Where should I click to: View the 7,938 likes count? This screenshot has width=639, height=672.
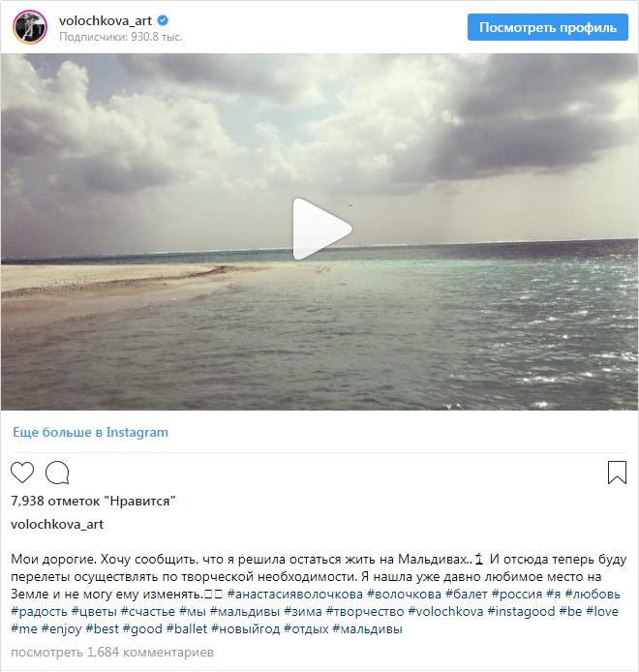pyautogui.click(x=93, y=501)
